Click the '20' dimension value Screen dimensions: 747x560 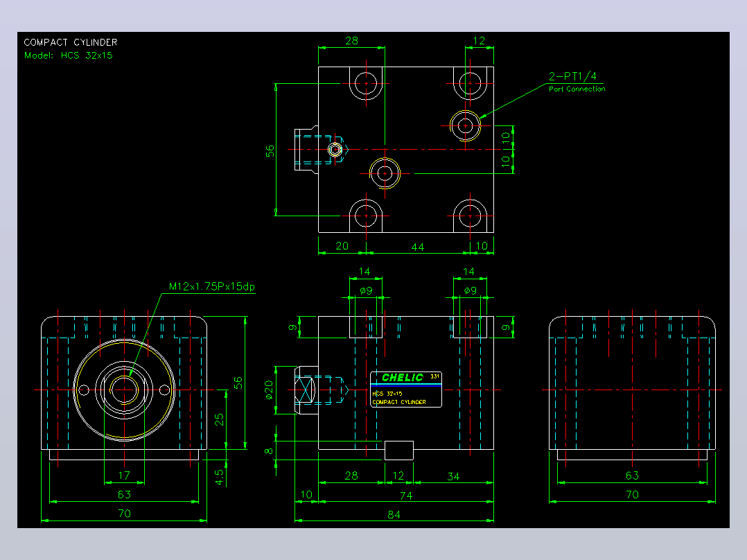point(342,246)
